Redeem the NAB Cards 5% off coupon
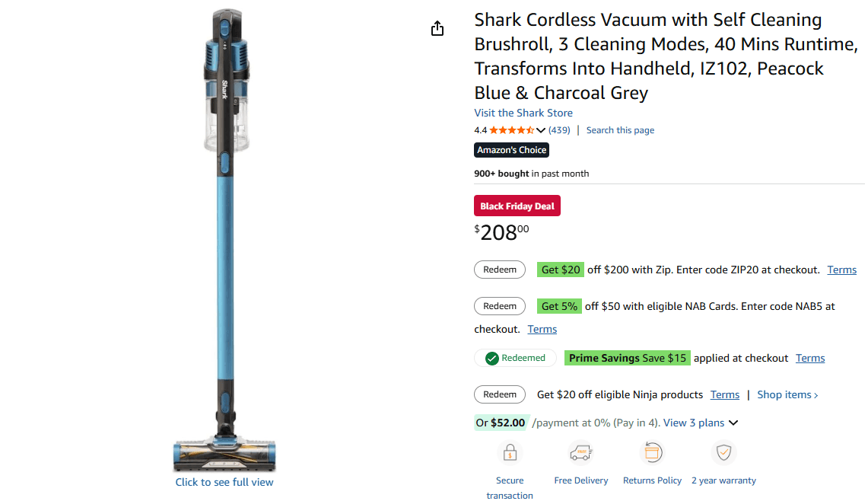868x501 pixels. (x=500, y=306)
